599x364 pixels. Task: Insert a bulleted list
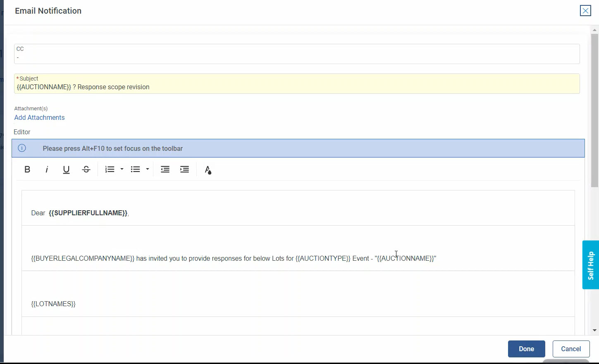click(135, 169)
